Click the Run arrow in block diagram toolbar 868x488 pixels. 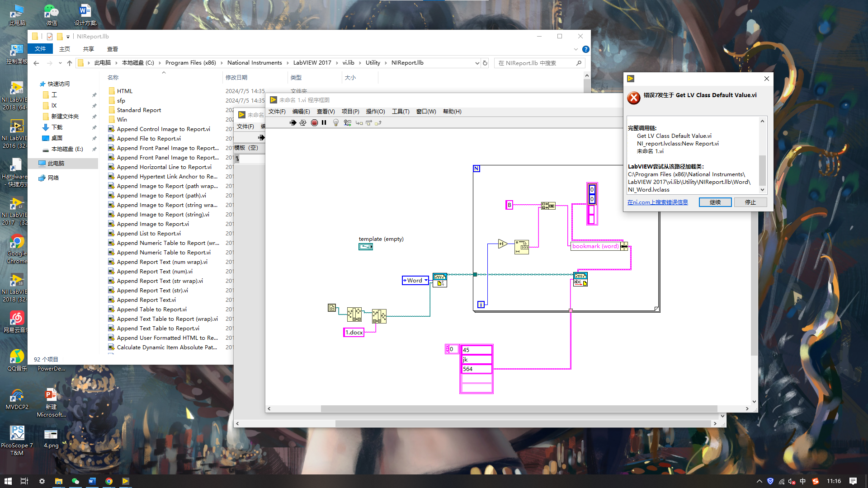293,123
